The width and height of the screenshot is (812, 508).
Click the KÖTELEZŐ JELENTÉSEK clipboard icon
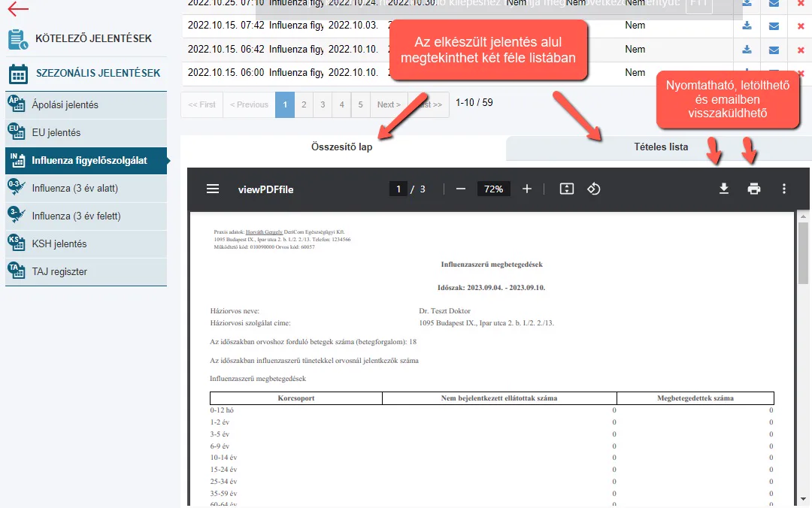(x=18, y=40)
